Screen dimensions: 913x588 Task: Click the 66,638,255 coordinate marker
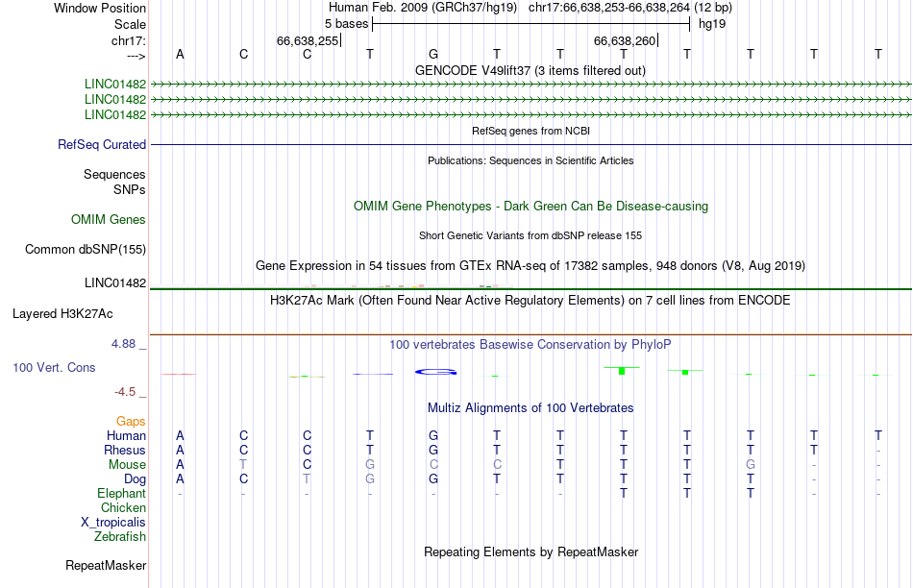pos(308,40)
